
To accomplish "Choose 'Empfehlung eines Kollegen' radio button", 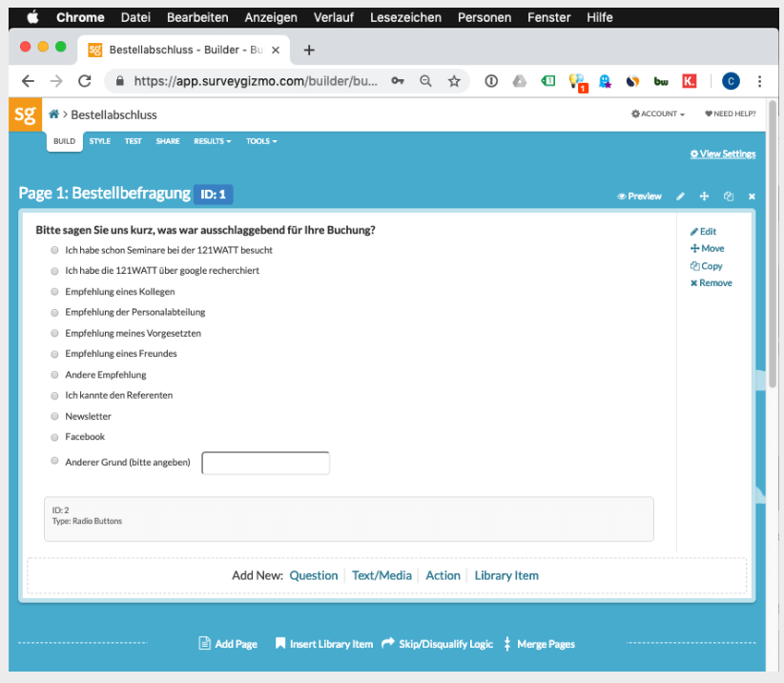I will (54, 292).
